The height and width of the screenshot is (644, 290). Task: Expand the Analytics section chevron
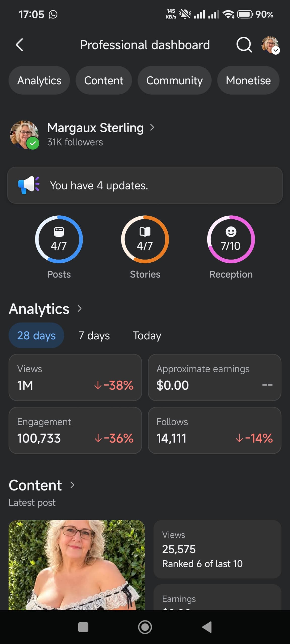point(80,308)
